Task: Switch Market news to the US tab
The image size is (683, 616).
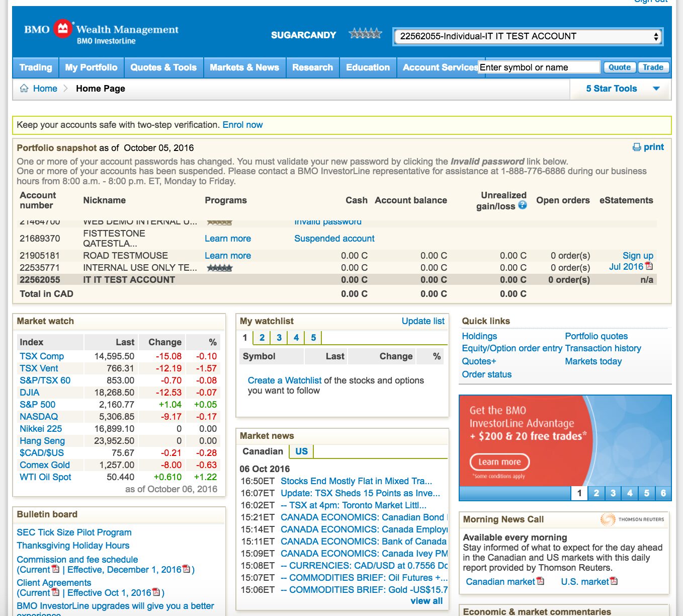Action: coord(301,451)
